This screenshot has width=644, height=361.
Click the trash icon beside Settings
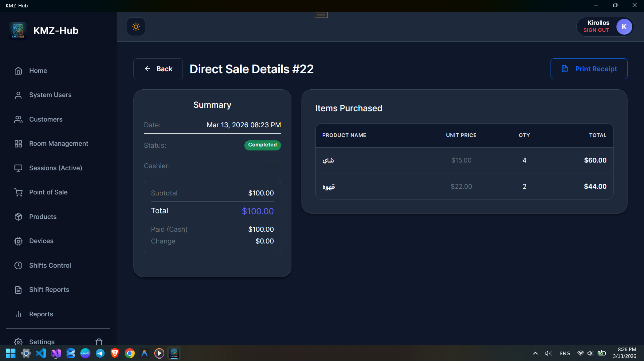point(98,342)
